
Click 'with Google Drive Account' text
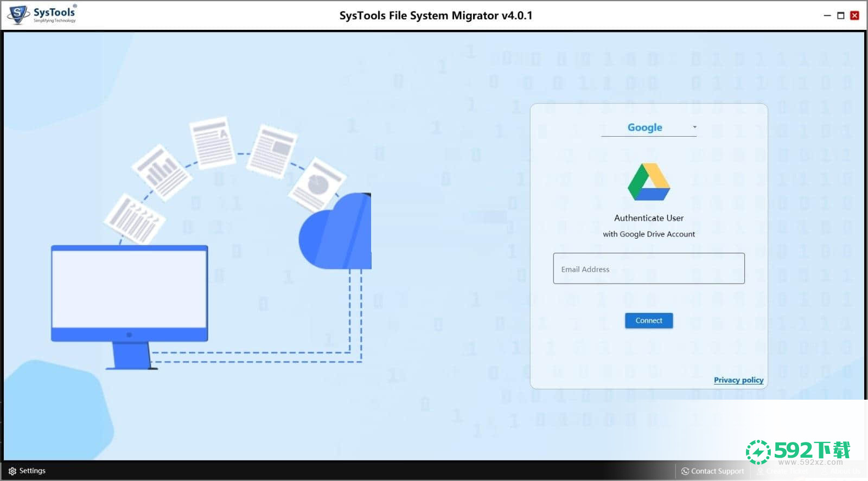[x=649, y=234]
